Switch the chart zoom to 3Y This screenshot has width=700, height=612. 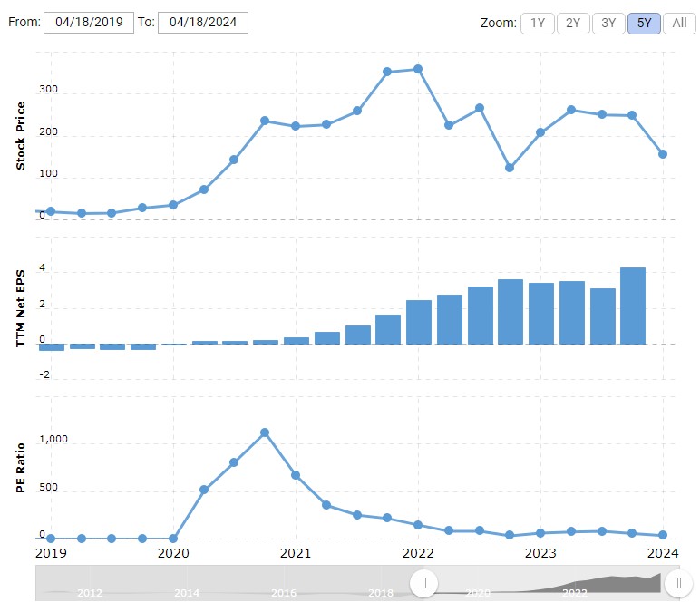pyautogui.click(x=608, y=24)
